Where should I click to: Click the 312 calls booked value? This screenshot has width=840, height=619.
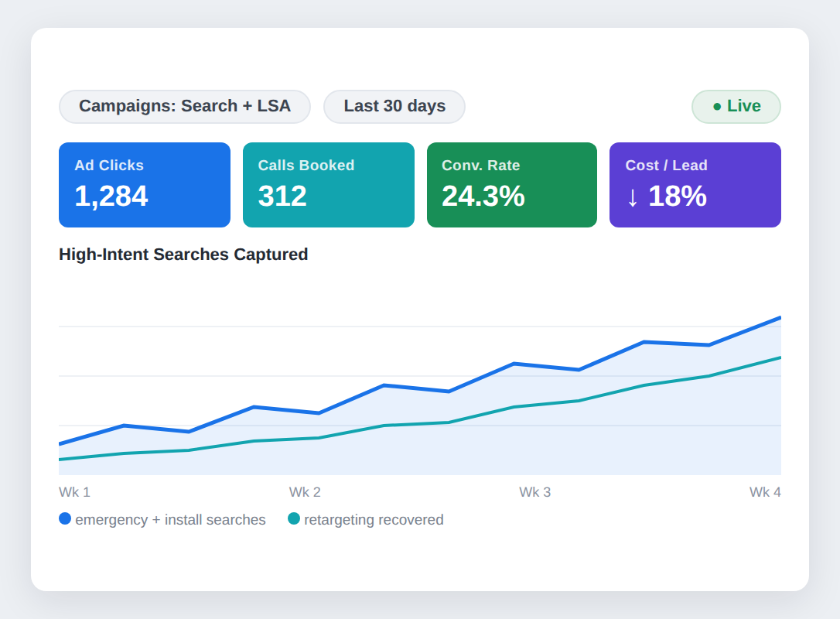pyautogui.click(x=282, y=197)
